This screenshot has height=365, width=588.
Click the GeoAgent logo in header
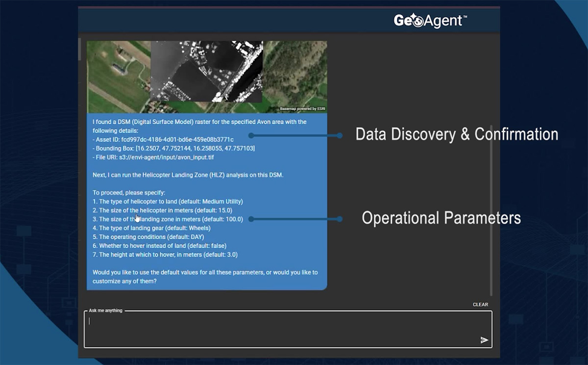click(x=430, y=21)
